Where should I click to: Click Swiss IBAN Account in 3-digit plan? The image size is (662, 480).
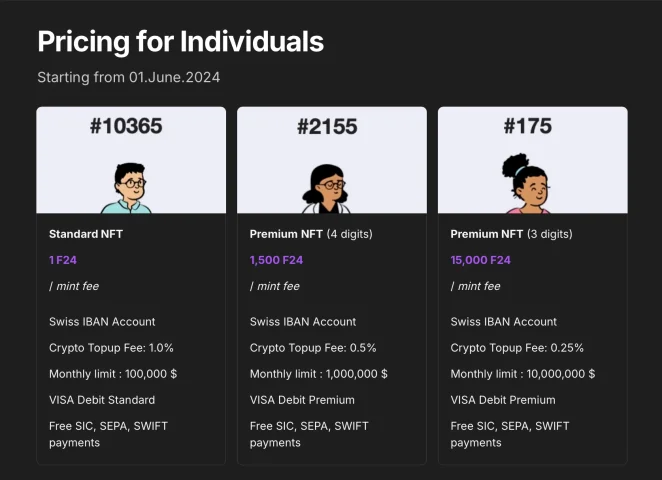(x=504, y=322)
